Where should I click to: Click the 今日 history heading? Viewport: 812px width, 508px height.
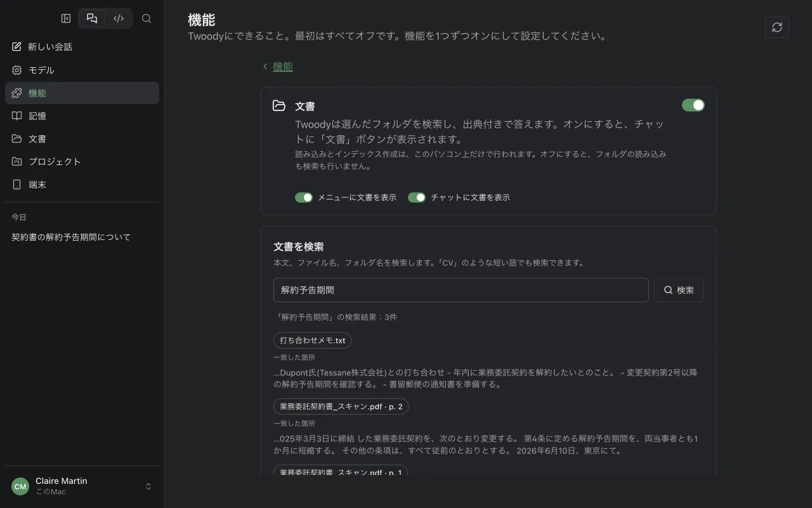click(x=19, y=217)
